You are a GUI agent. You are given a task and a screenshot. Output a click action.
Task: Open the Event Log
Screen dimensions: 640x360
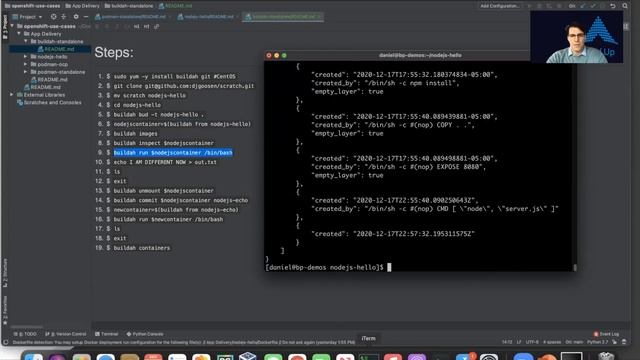pyautogui.click(x=606, y=334)
